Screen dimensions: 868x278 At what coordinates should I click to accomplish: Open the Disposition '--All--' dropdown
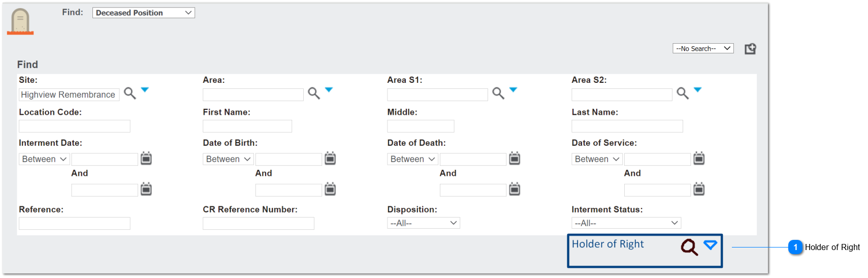424,223
